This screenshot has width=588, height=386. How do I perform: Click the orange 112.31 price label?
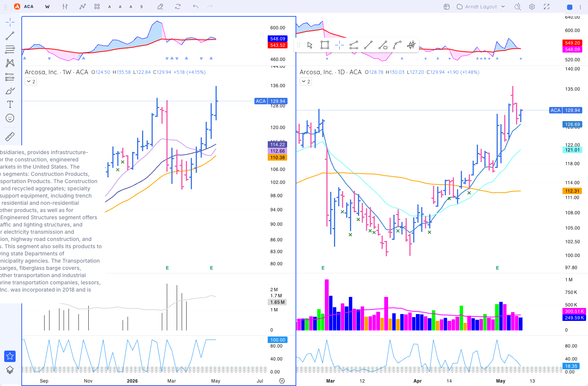[x=572, y=191]
